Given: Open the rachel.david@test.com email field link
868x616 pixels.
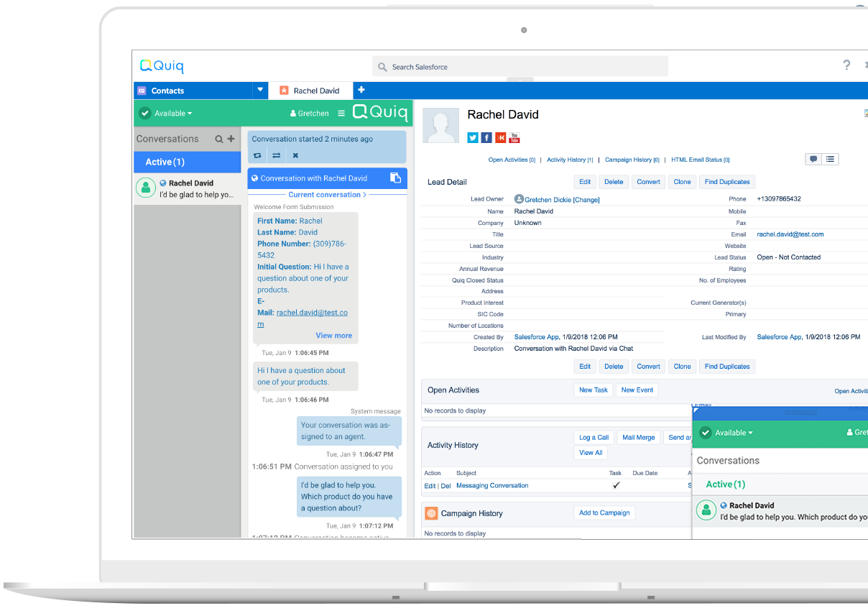Looking at the screenshot, I should point(790,234).
